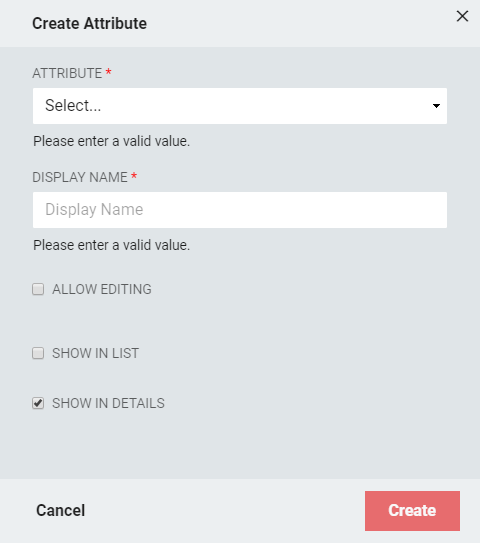Click the red Create button
The height and width of the screenshot is (543, 480).
pyautogui.click(x=412, y=511)
